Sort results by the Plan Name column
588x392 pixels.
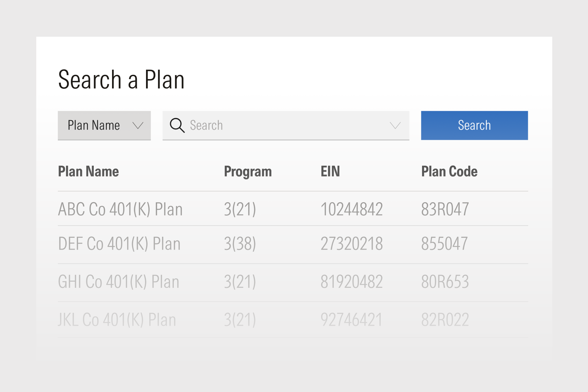tap(88, 171)
